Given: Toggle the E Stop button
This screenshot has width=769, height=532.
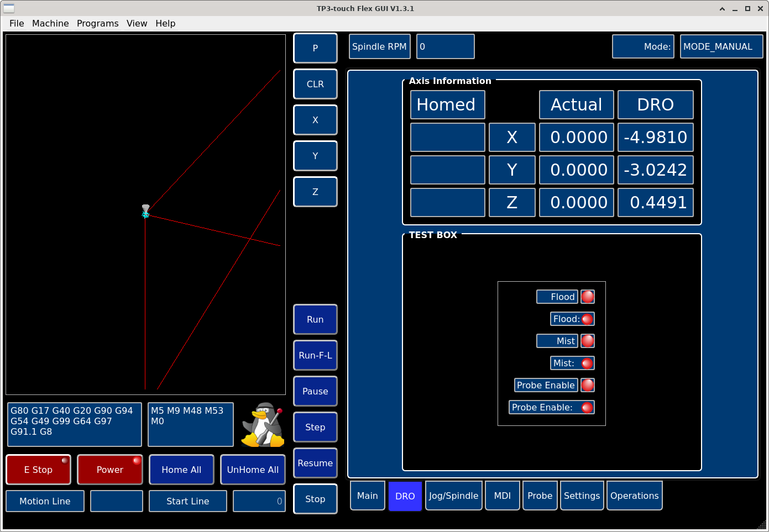Looking at the screenshot, I should (38, 470).
